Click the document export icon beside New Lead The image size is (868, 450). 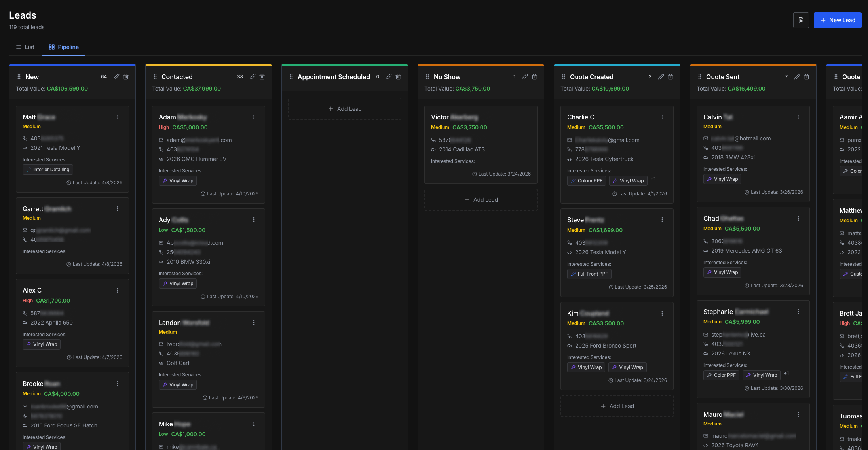[x=801, y=20]
